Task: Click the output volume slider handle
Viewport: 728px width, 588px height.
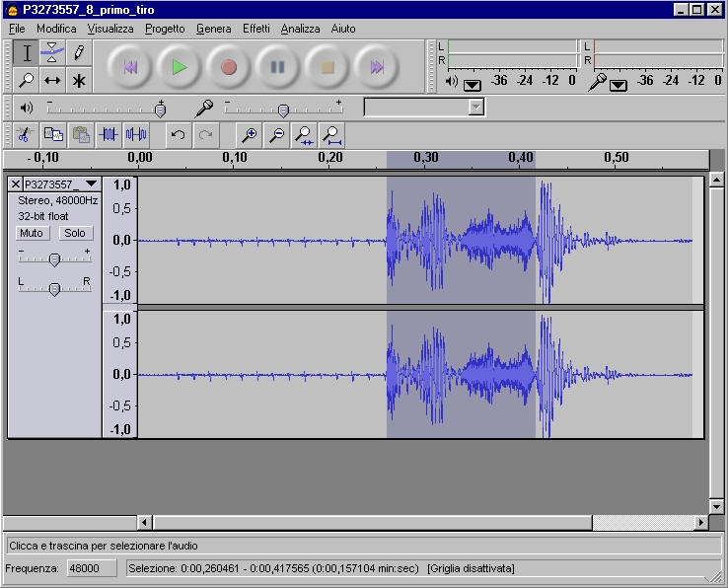Action: pos(160,110)
